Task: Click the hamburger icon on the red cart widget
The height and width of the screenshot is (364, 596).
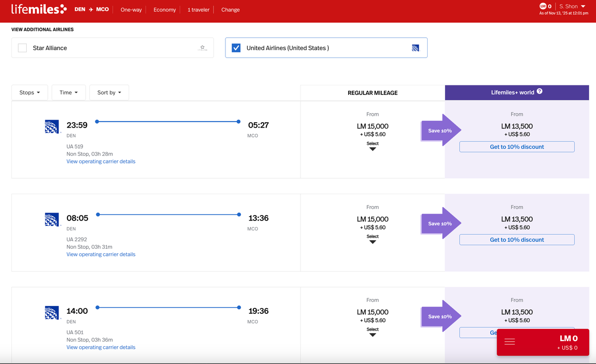Action: pyautogui.click(x=511, y=342)
